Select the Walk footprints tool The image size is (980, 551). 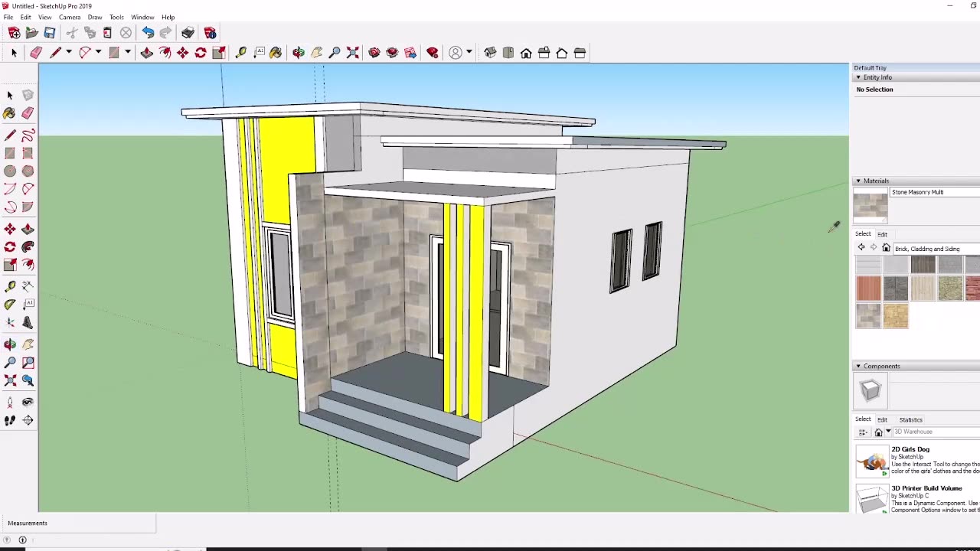pyautogui.click(x=10, y=420)
